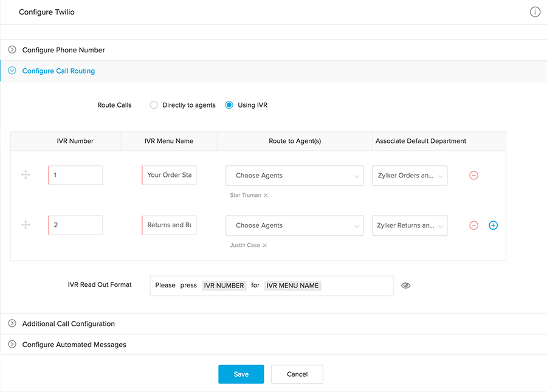
Task: Open Zylker Returns department dropdown
Action: (x=410, y=225)
